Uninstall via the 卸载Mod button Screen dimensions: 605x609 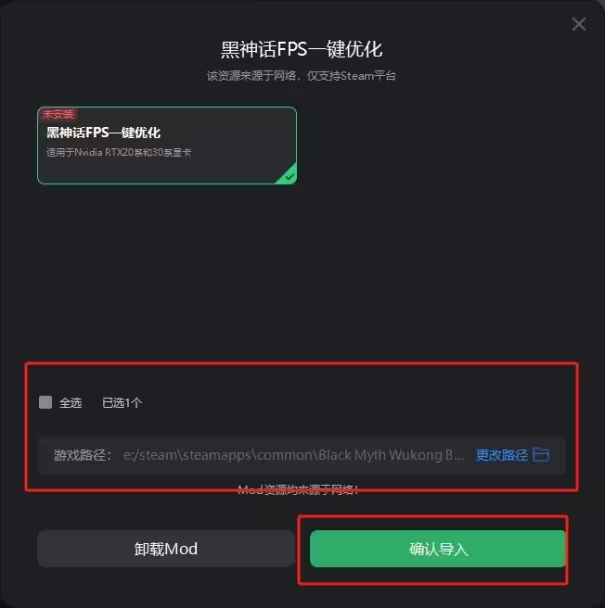pos(166,548)
